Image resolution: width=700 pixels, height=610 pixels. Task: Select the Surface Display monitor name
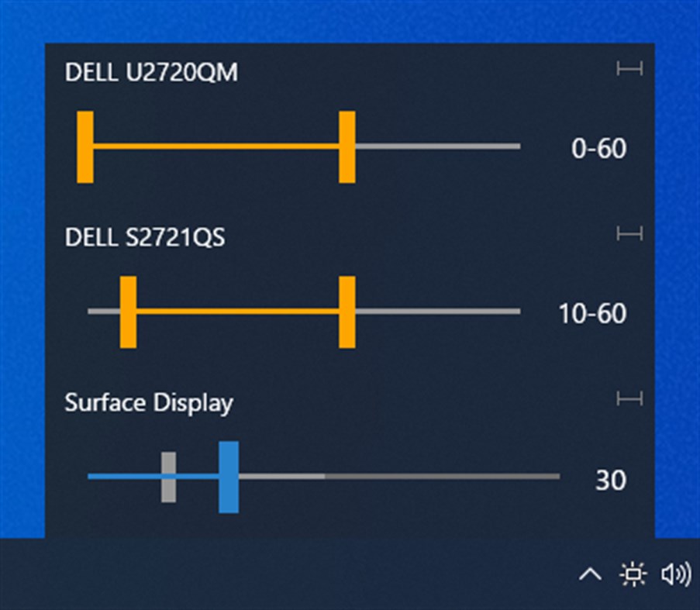[x=149, y=403]
